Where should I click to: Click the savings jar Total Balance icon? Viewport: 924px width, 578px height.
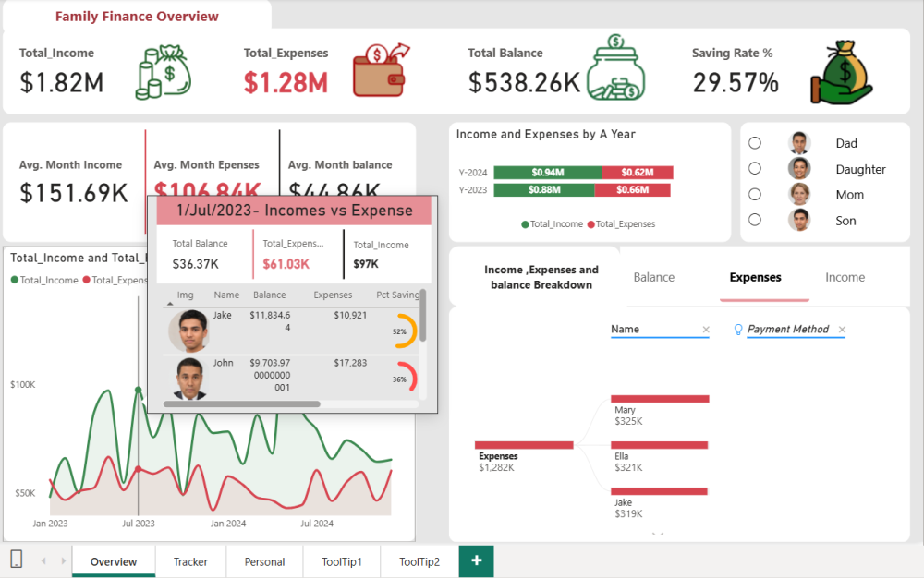pyautogui.click(x=619, y=67)
